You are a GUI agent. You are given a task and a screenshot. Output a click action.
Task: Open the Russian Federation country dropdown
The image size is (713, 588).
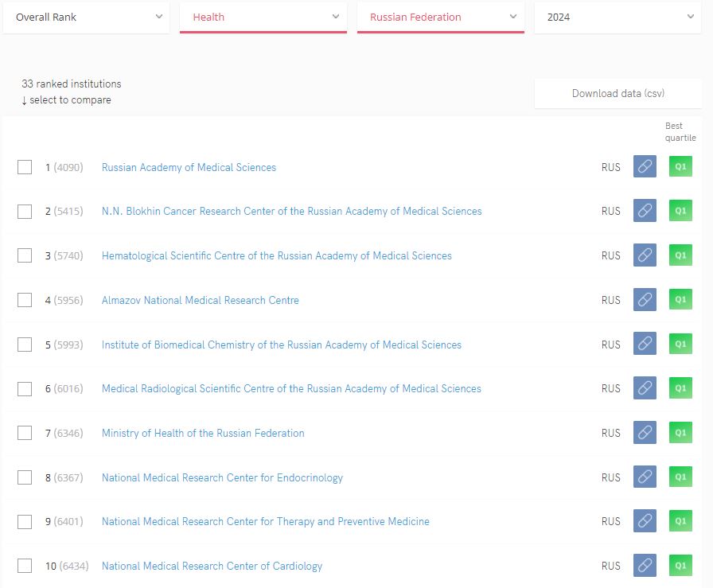pyautogui.click(x=441, y=17)
